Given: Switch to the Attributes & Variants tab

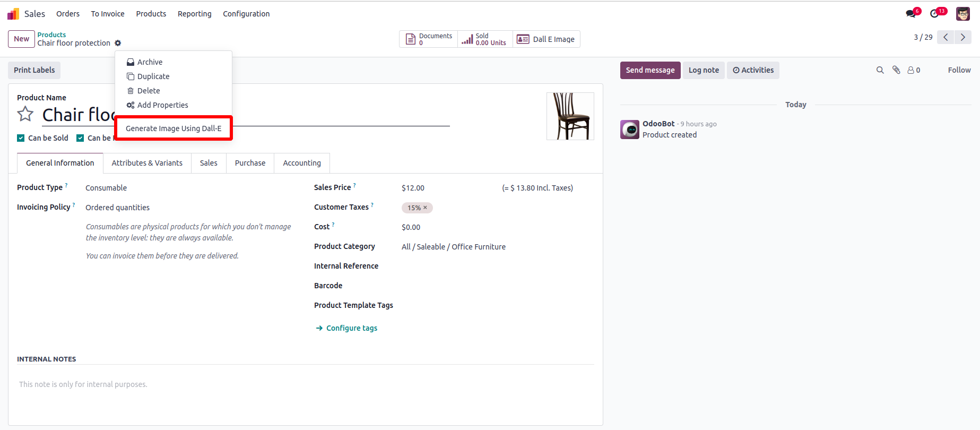Looking at the screenshot, I should pyautogui.click(x=147, y=163).
